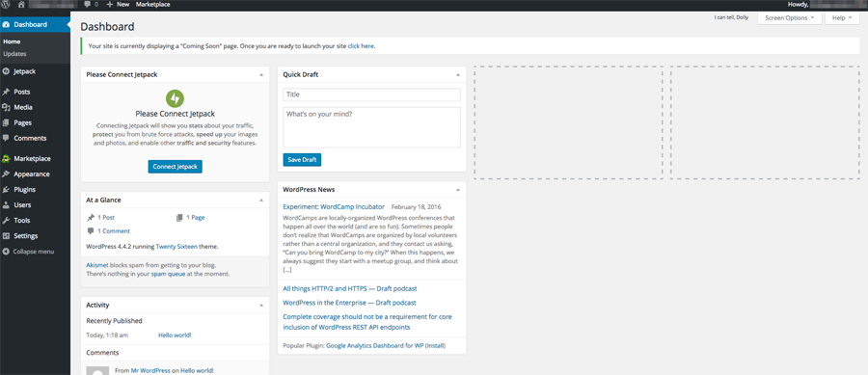Open the comments bubble icon in admin bar
Viewport: 868px width, 375px height.
[x=88, y=4]
